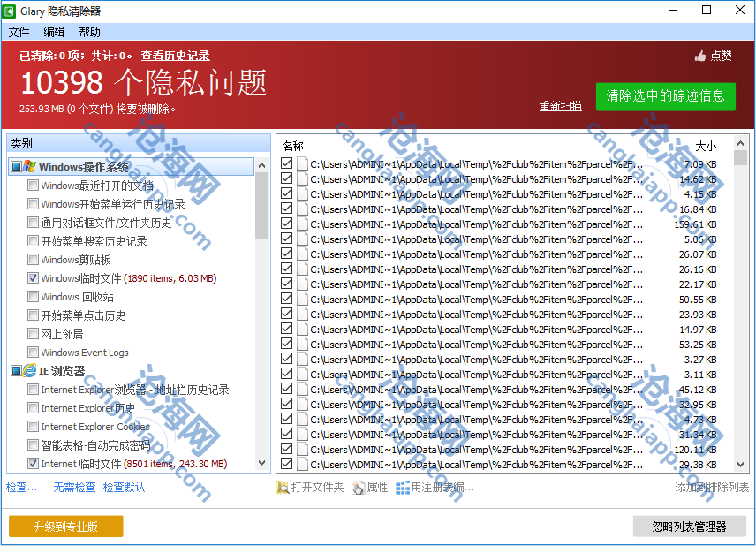Open the 忽略列表管理器 button

690,527
